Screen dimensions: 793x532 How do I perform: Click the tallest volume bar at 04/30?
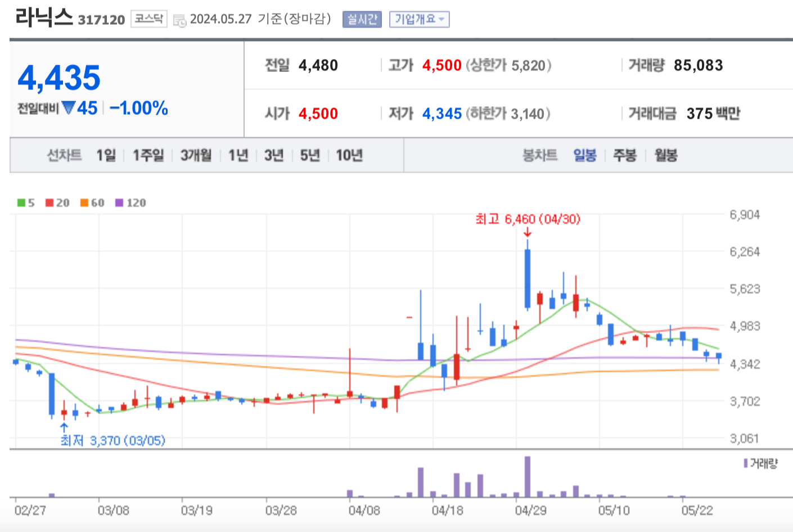pyautogui.click(x=528, y=477)
